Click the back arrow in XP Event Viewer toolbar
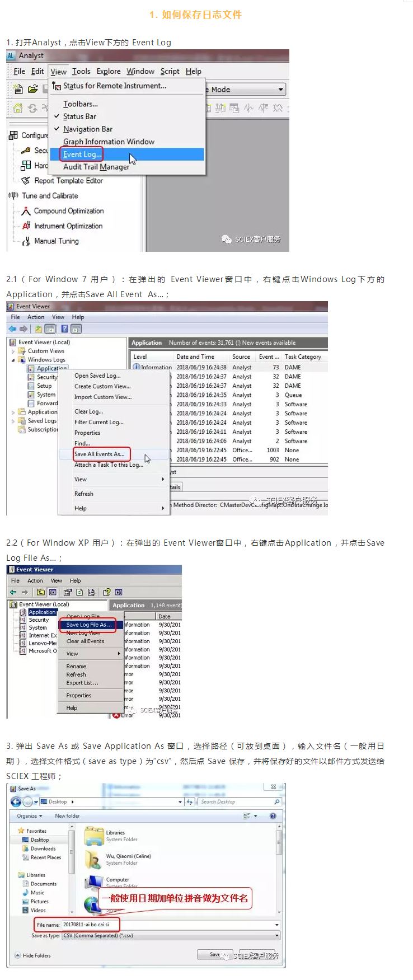413x980 pixels. [x=13, y=592]
